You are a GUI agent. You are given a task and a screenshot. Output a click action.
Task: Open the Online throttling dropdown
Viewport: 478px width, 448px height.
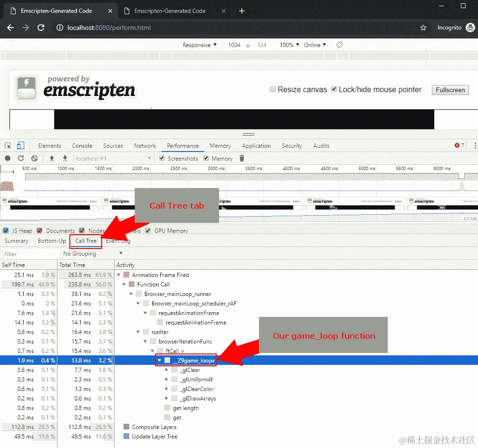pyautogui.click(x=315, y=45)
